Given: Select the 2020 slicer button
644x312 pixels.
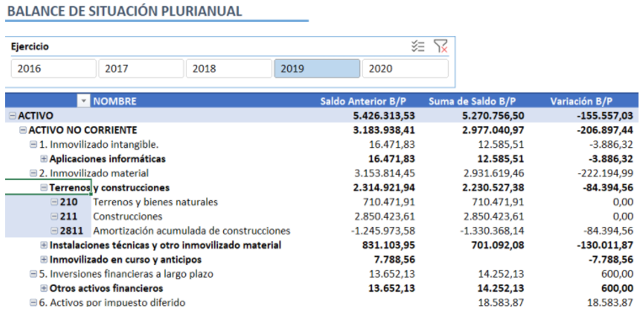Looking at the screenshot, I should [405, 69].
